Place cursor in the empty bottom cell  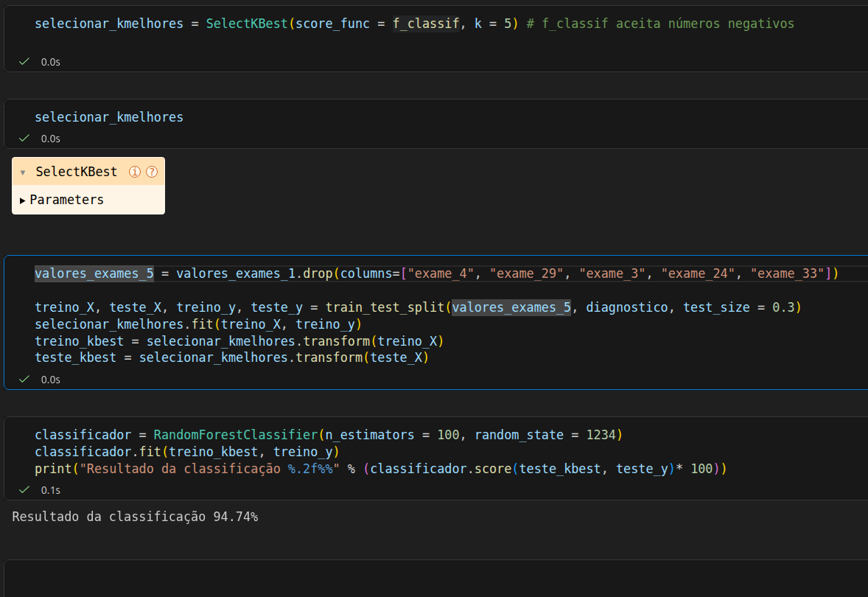pyautogui.click(x=435, y=579)
